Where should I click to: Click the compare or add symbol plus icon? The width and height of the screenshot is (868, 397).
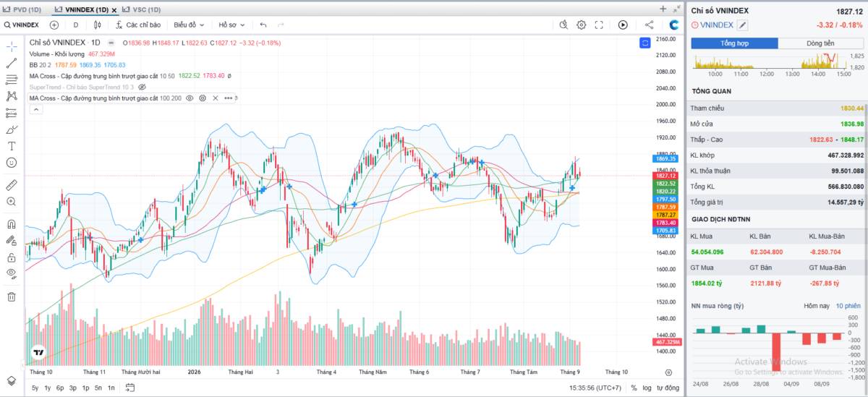pyautogui.click(x=54, y=25)
